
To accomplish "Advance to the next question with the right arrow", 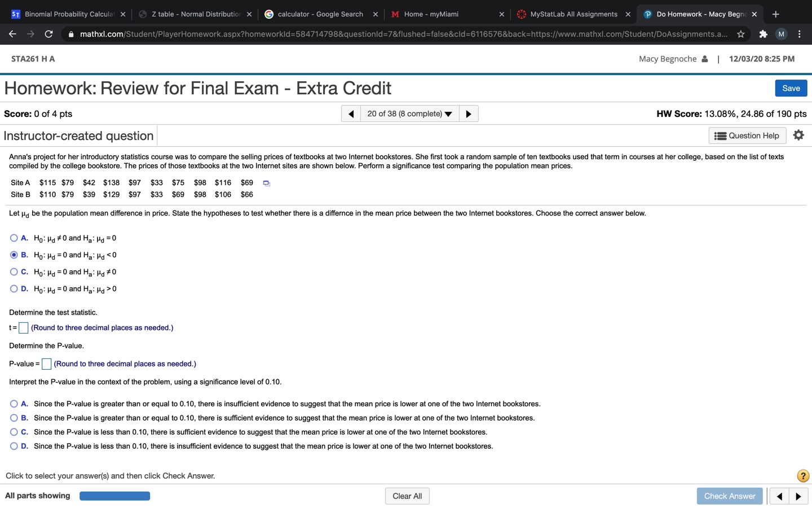I will pyautogui.click(x=469, y=113).
